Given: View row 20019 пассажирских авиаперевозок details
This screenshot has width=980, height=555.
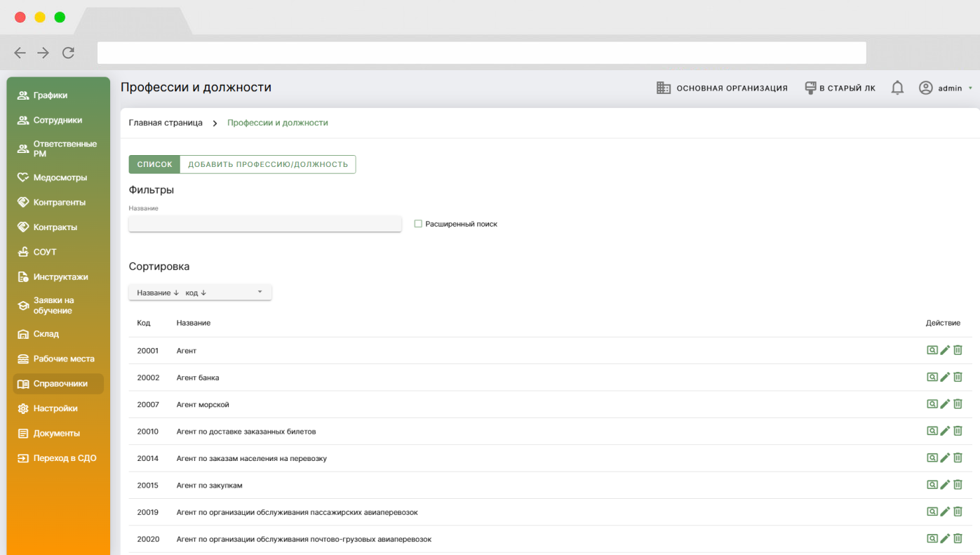Looking at the screenshot, I should coord(932,511).
